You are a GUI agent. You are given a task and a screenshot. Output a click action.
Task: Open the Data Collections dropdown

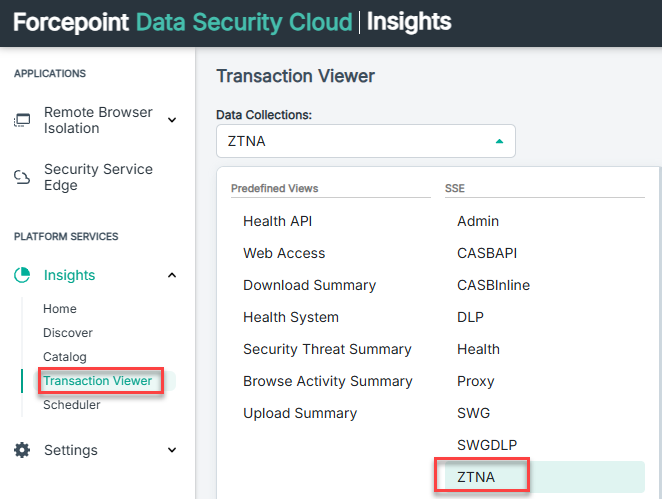(x=365, y=141)
